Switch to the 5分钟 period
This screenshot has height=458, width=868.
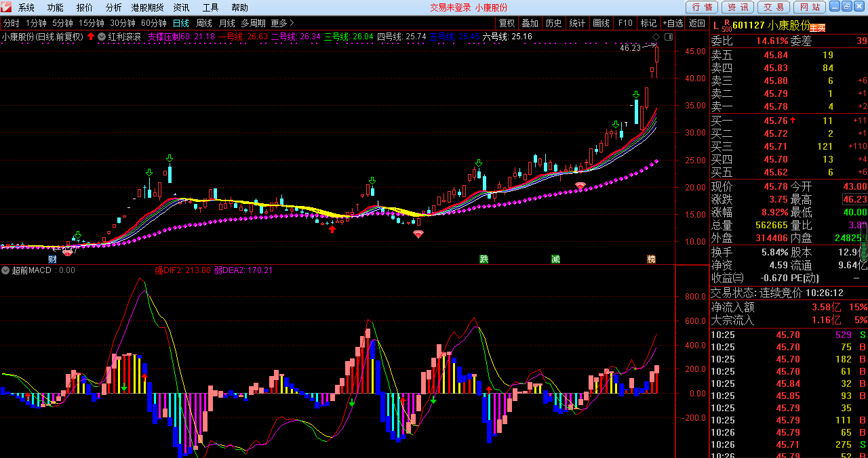tap(62, 23)
